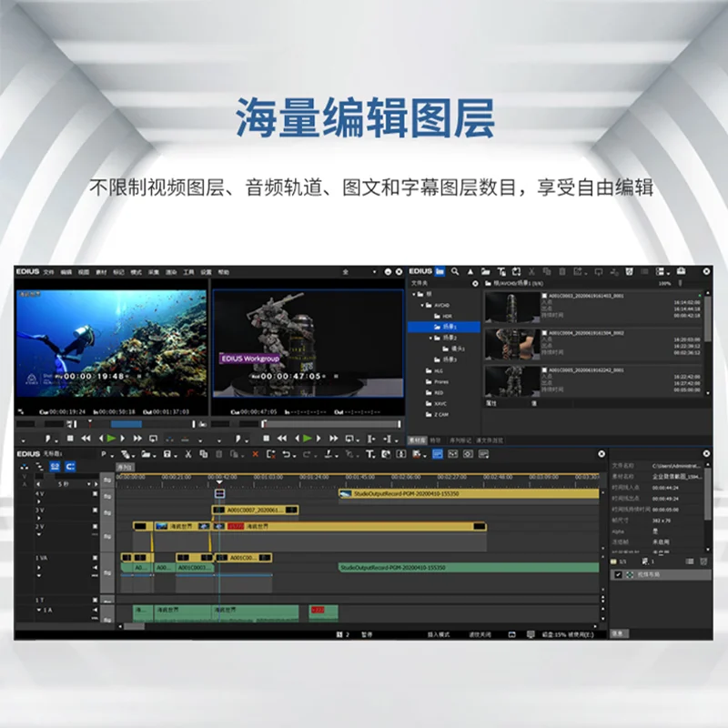Select the search icon in the bin window
This screenshot has height=728, width=728.
click(x=453, y=269)
